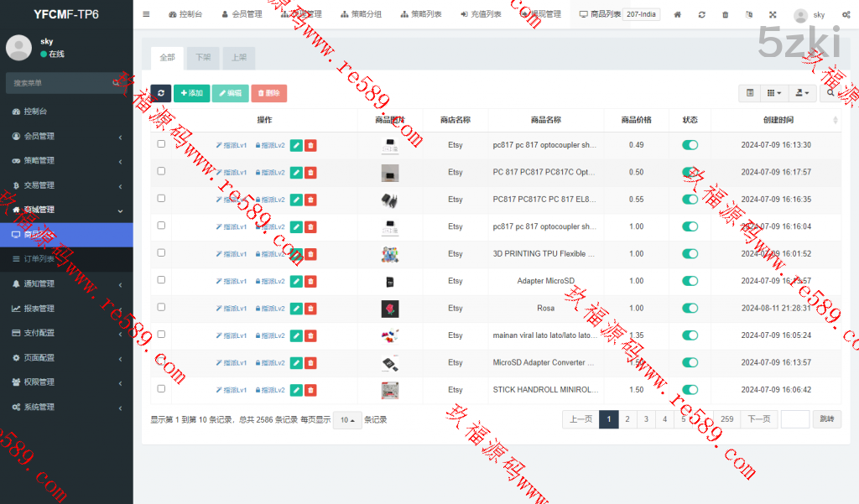Screen dimensions: 859x504
Task: Click the page number jump input field
Action: coord(794,419)
